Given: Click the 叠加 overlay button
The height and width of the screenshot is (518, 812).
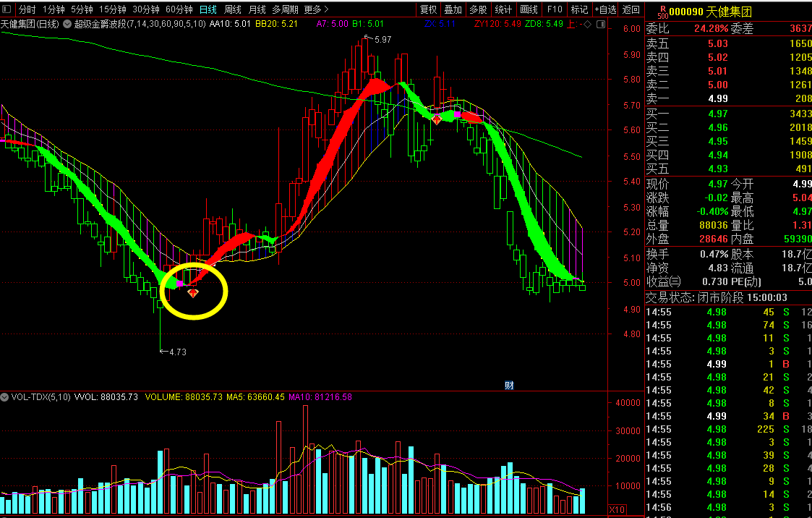Looking at the screenshot, I should (453, 9).
